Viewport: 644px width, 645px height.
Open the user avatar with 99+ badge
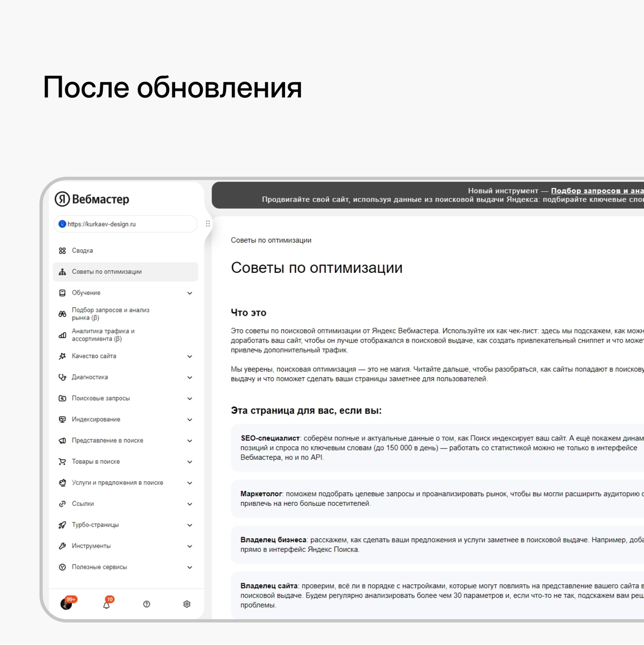[68, 603]
